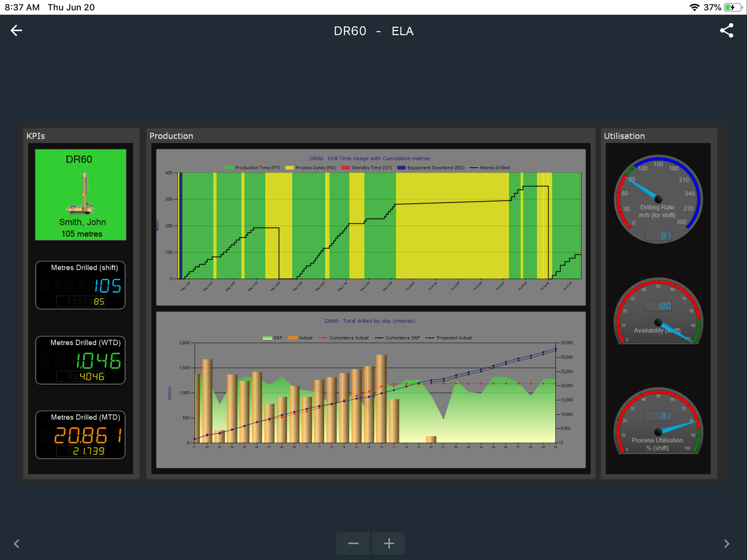Click the Actual bar for day 02

207,401
